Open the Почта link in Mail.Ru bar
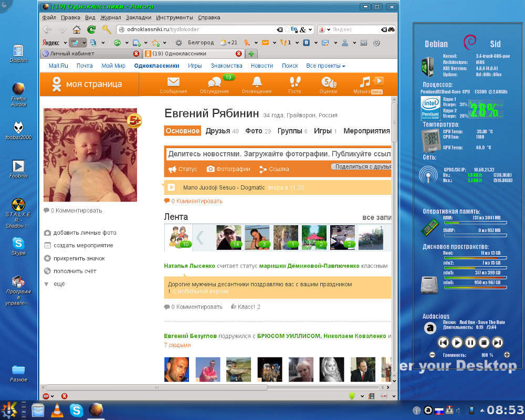 [x=85, y=66]
